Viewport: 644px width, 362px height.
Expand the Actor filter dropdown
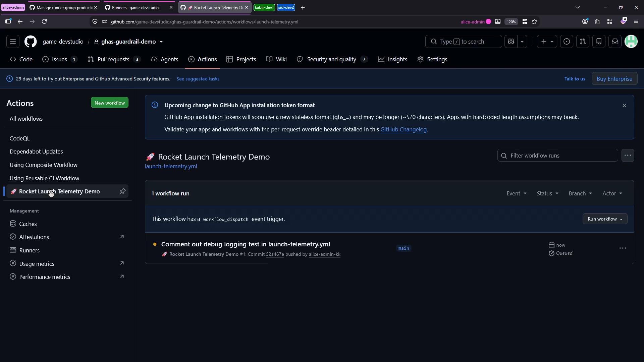pyautogui.click(x=612, y=193)
